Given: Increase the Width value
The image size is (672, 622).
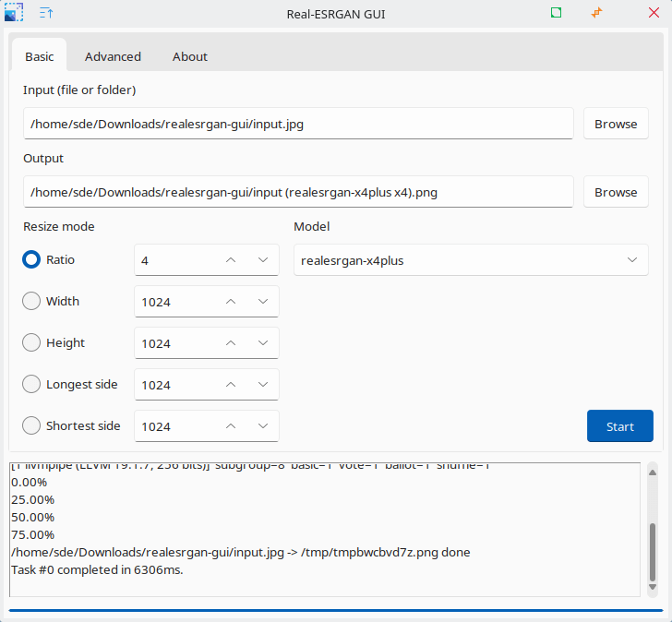Looking at the screenshot, I should tap(231, 302).
